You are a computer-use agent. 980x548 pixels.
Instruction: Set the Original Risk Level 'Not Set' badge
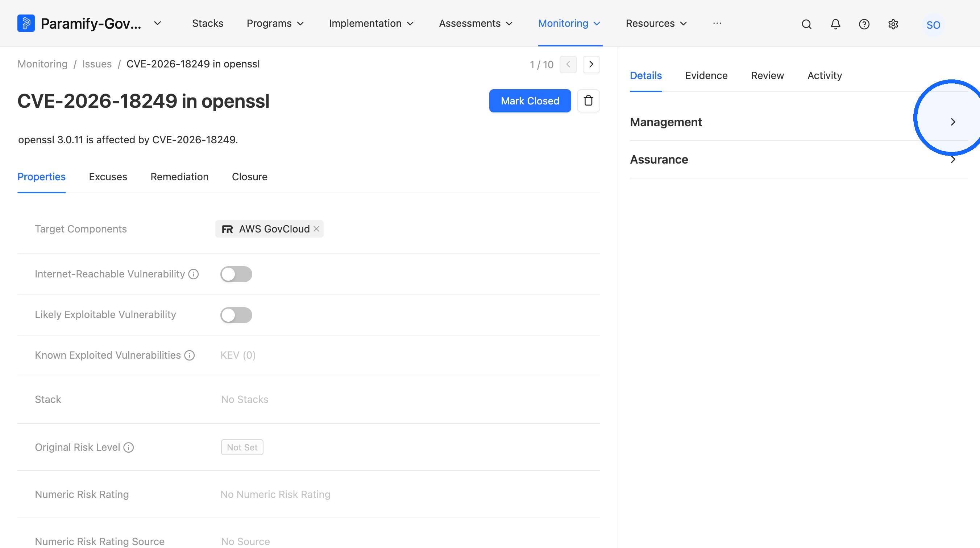242,448
